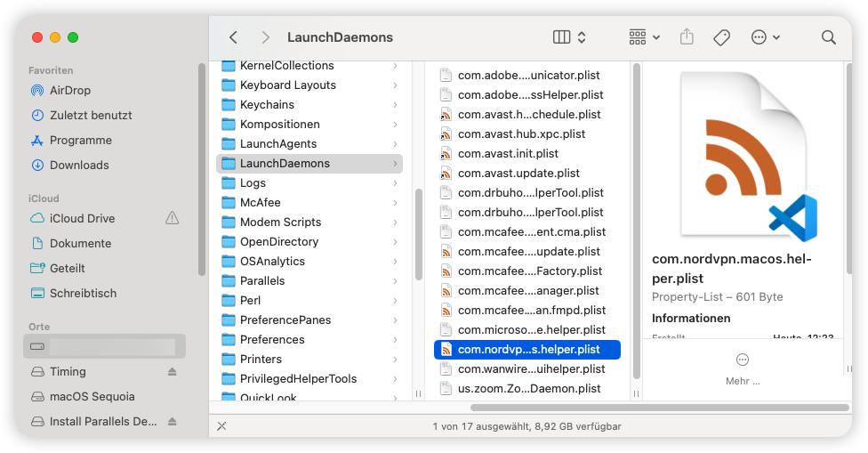868x453 pixels.
Task: Eject the Timing volume
Action: click(x=173, y=372)
